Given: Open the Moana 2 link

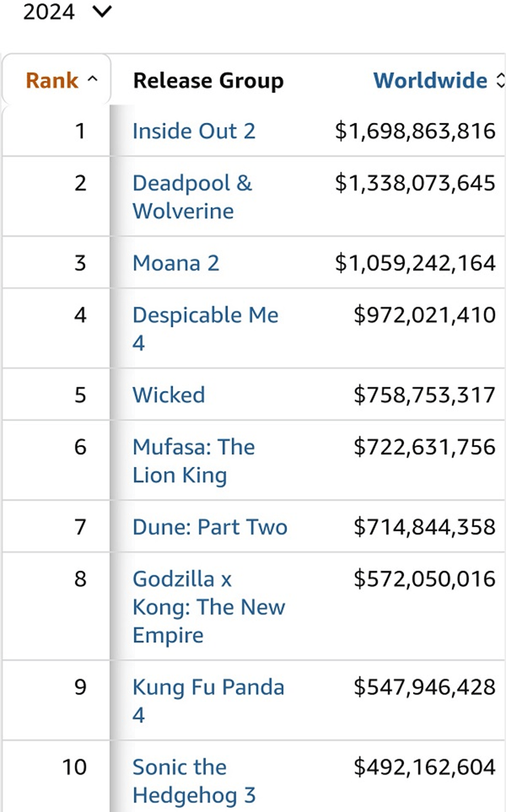Looking at the screenshot, I should (x=175, y=263).
